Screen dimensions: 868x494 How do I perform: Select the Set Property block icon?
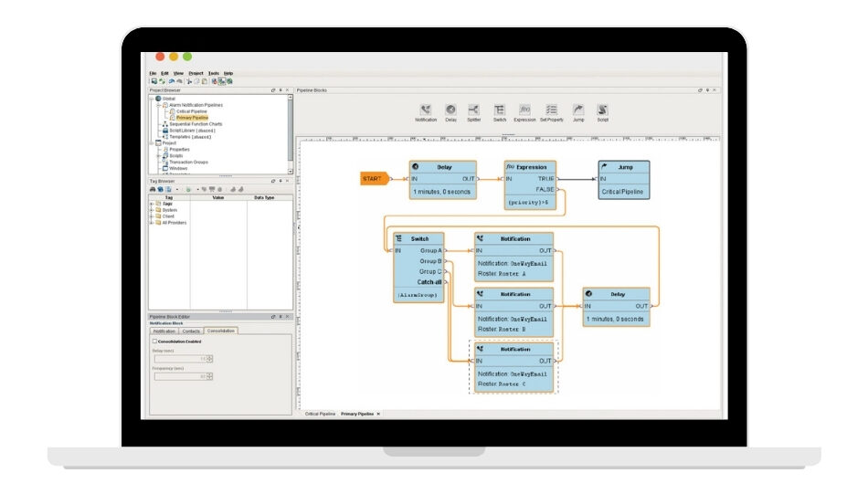(x=551, y=110)
